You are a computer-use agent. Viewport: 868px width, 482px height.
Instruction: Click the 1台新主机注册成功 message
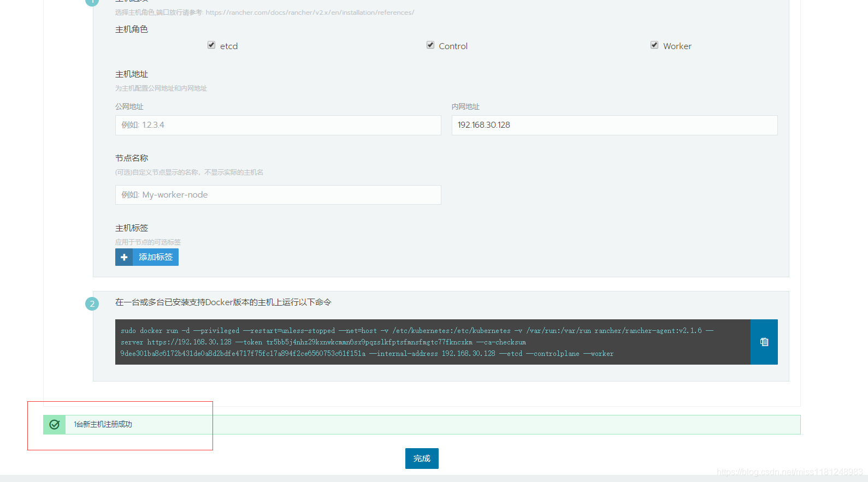click(x=103, y=425)
